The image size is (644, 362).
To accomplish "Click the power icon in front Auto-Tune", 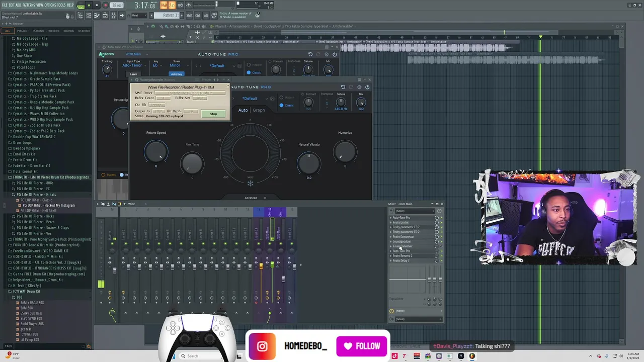I will pos(367,87).
